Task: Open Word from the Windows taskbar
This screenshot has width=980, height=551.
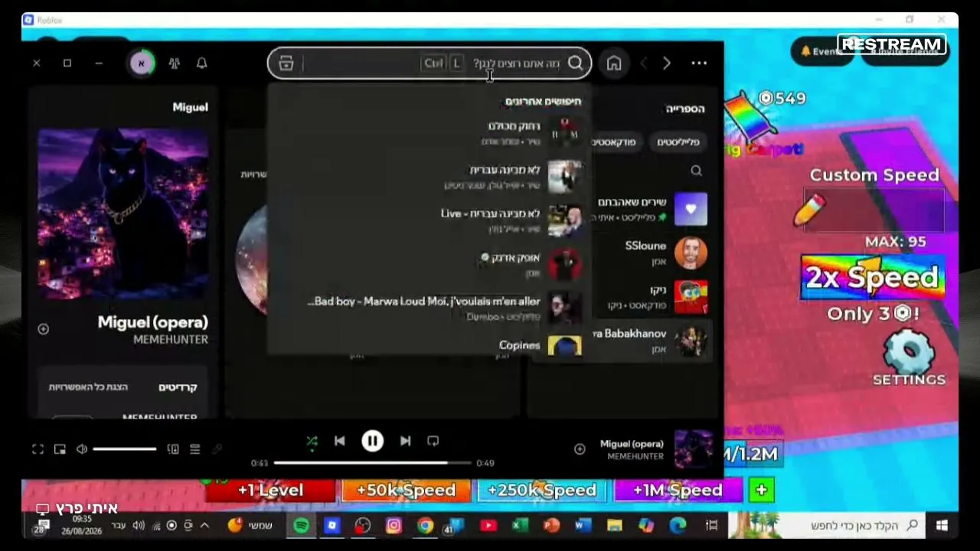Action: (x=583, y=526)
